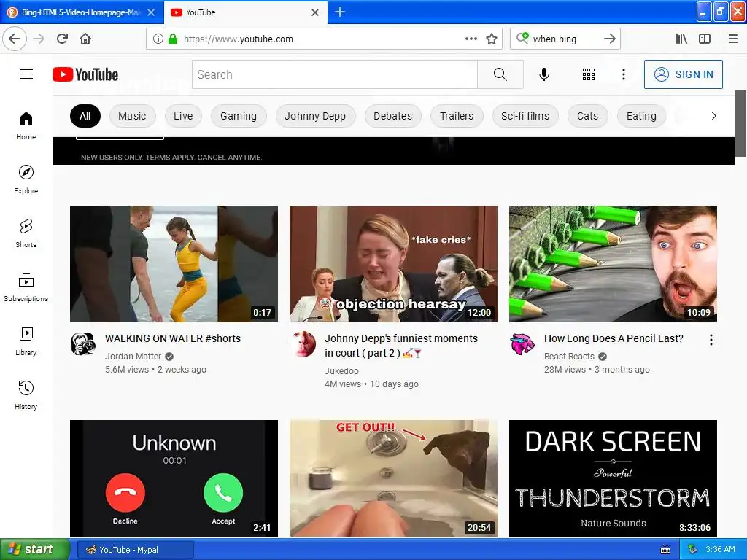The height and width of the screenshot is (560, 747).
Task: Play the pencil video thumbnail
Action: point(613,264)
